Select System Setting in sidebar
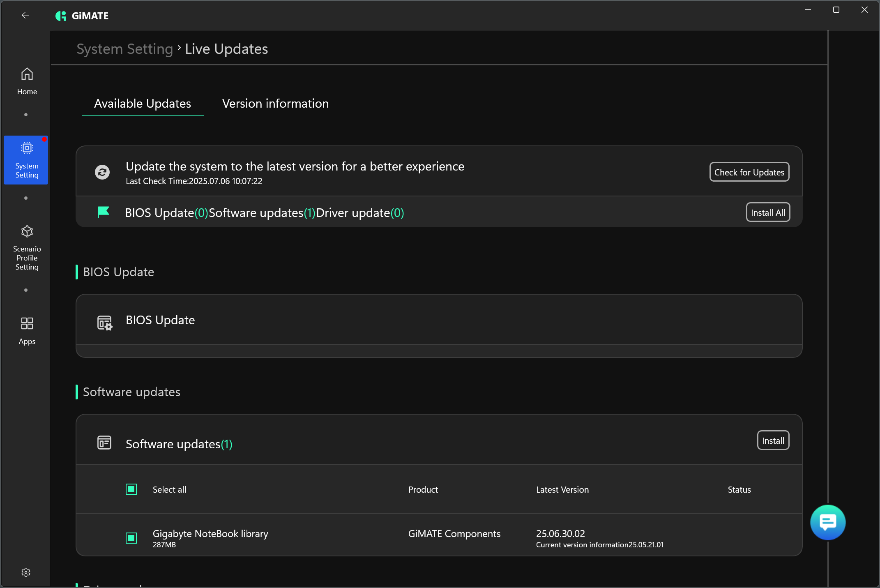 [26, 160]
